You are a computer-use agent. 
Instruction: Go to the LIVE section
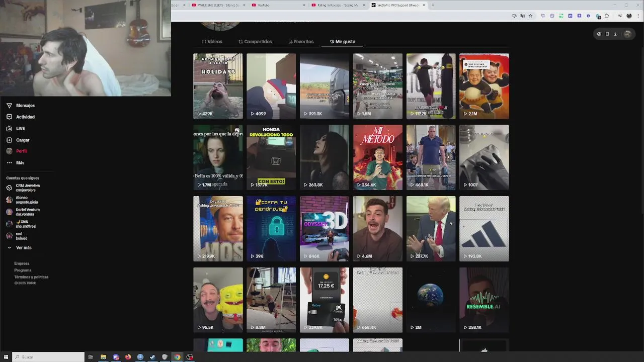(16, 128)
